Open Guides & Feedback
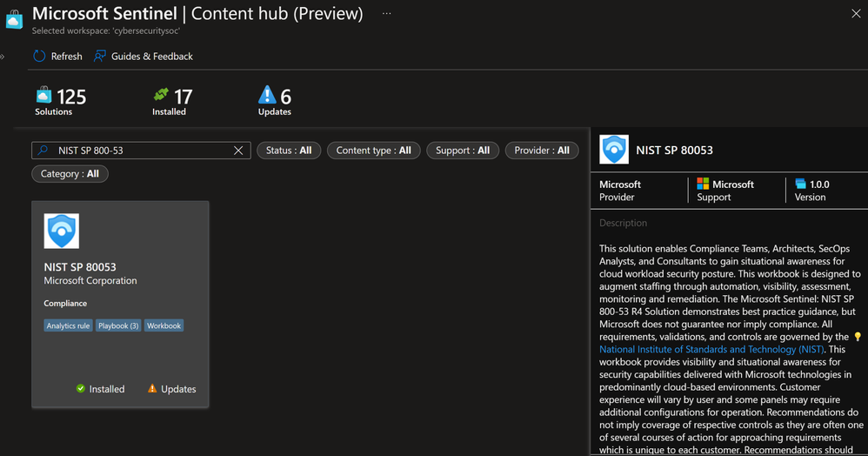 pos(144,56)
